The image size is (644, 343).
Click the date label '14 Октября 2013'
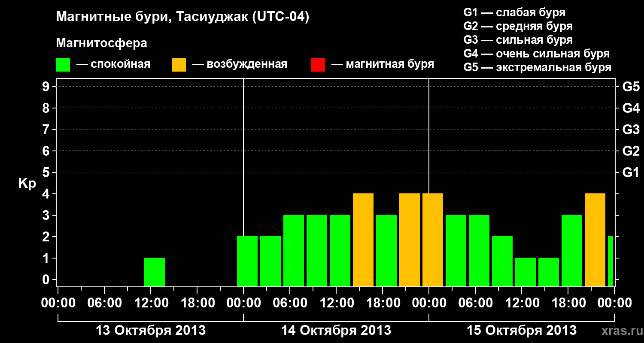point(336,331)
